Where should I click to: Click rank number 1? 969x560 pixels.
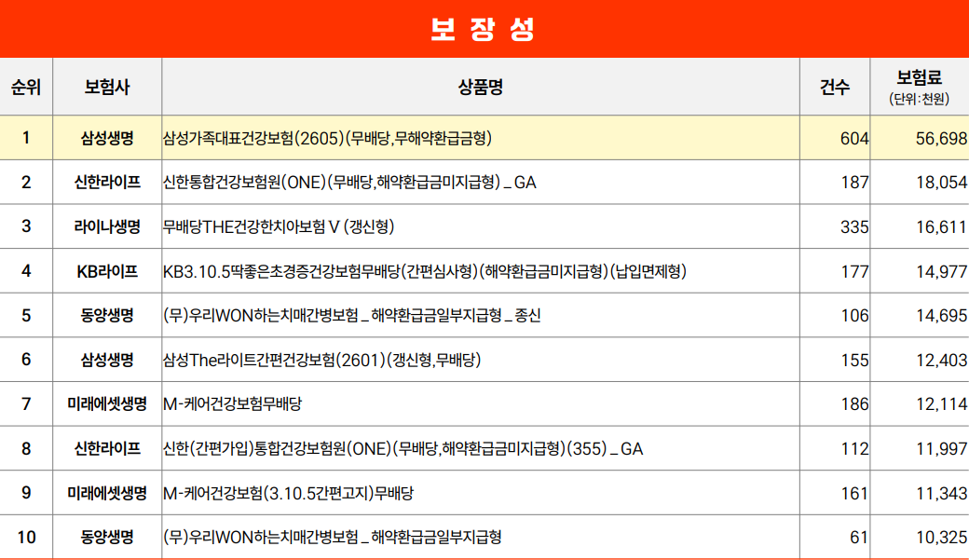coord(26,138)
